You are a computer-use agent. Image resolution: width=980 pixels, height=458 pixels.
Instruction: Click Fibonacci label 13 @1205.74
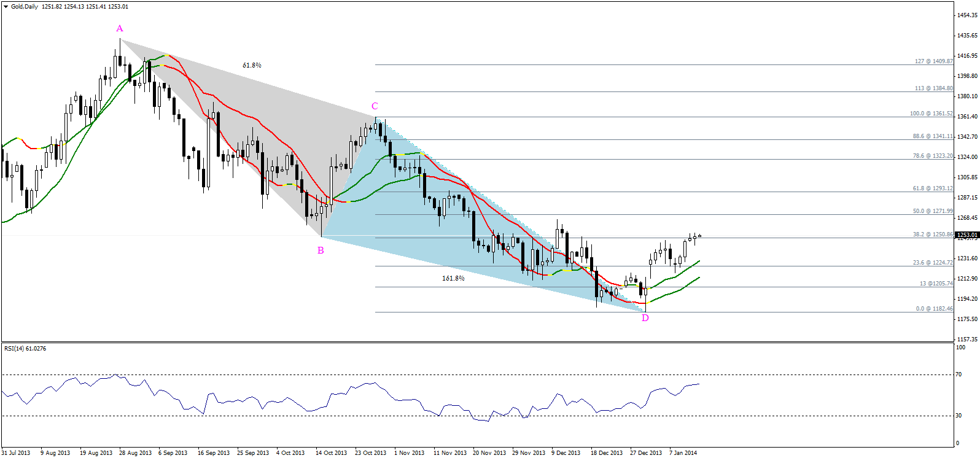[x=936, y=284]
